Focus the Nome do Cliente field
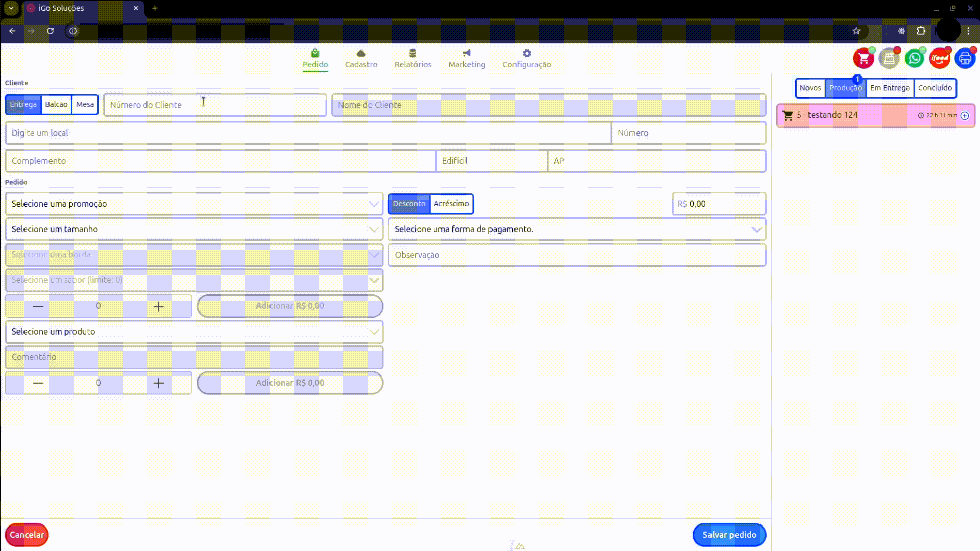This screenshot has width=980, height=551. pos(549,105)
